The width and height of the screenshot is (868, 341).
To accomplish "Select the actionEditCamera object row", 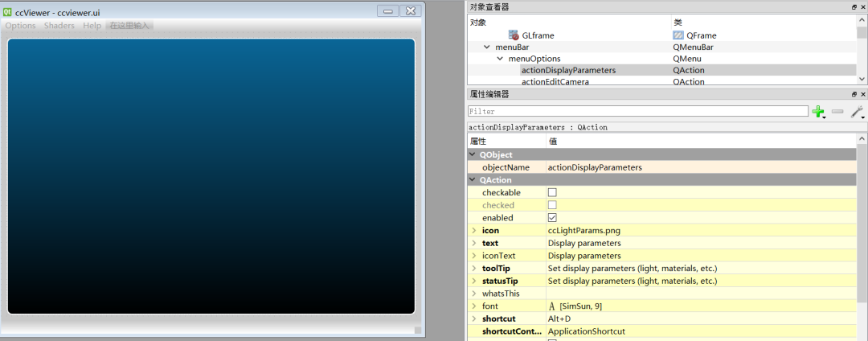I will [662, 81].
